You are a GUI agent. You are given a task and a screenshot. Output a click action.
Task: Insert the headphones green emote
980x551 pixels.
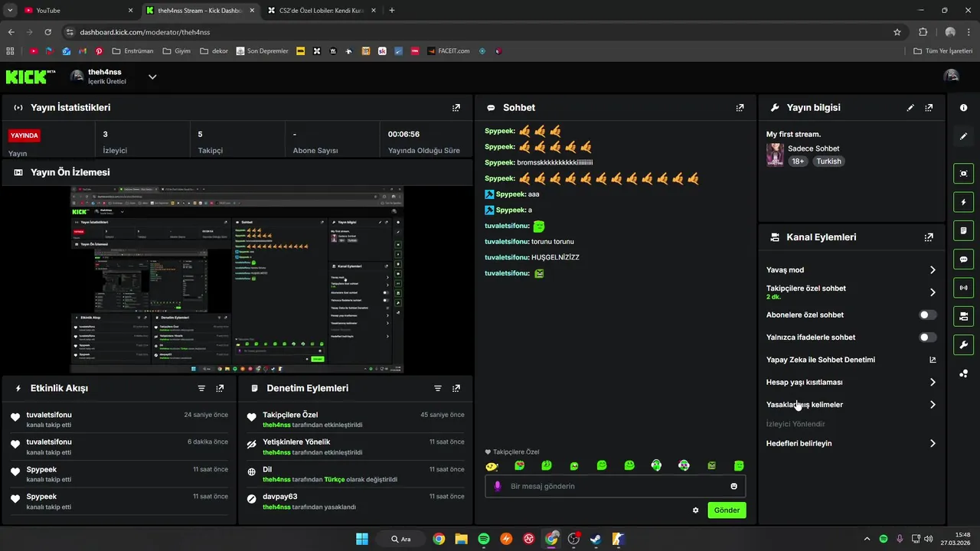click(x=656, y=465)
